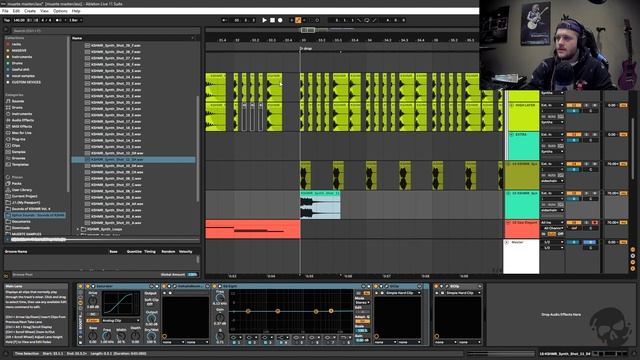This screenshot has width=640, height=360.
Task: Click the Saturator Drive knob
Action: click(x=93, y=300)
